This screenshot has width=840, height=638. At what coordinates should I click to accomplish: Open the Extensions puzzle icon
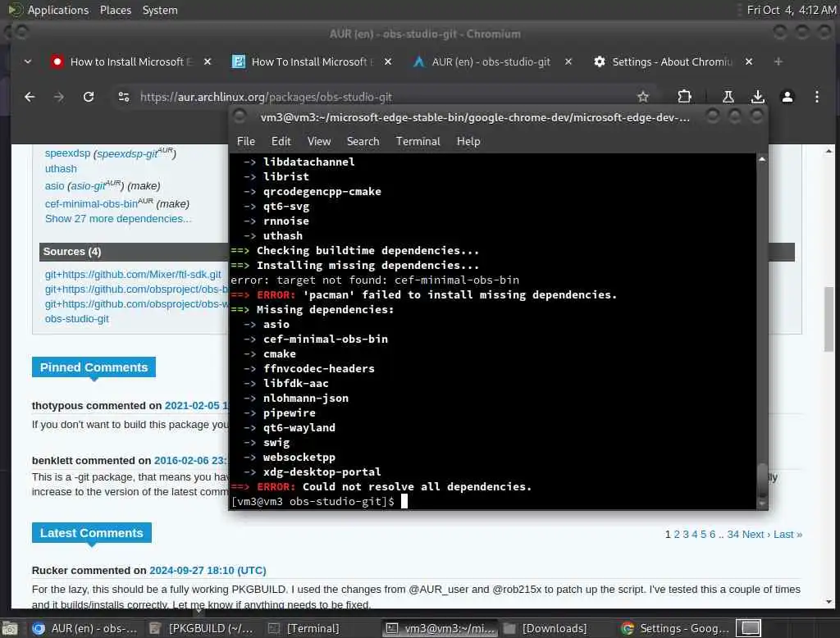tap(684, 97)
